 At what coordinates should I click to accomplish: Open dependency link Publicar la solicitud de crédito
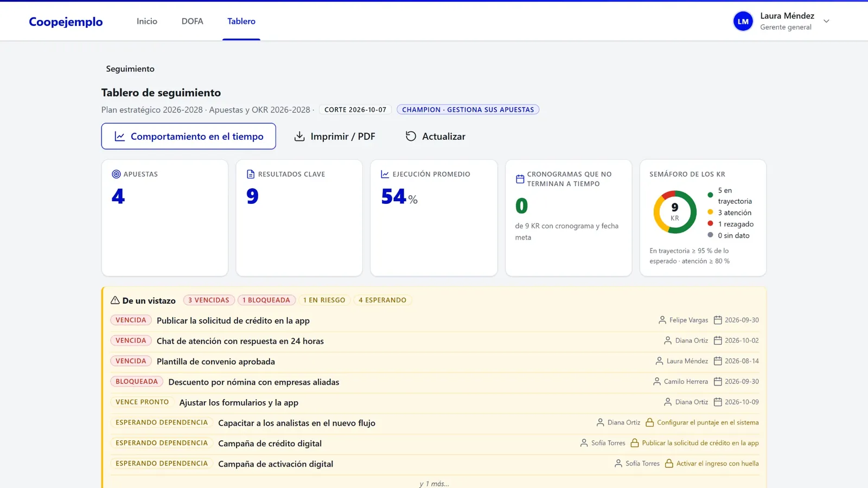point(700,443)
